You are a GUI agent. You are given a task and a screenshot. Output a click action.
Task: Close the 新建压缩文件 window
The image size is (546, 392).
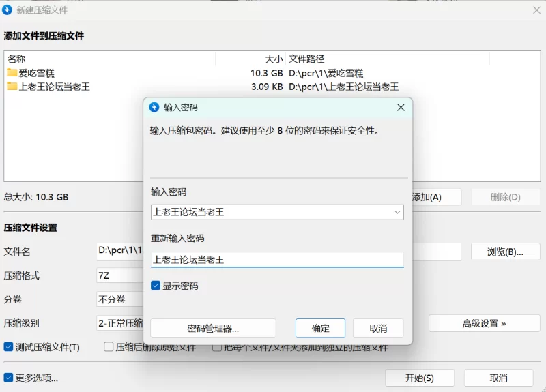(536, 10)
